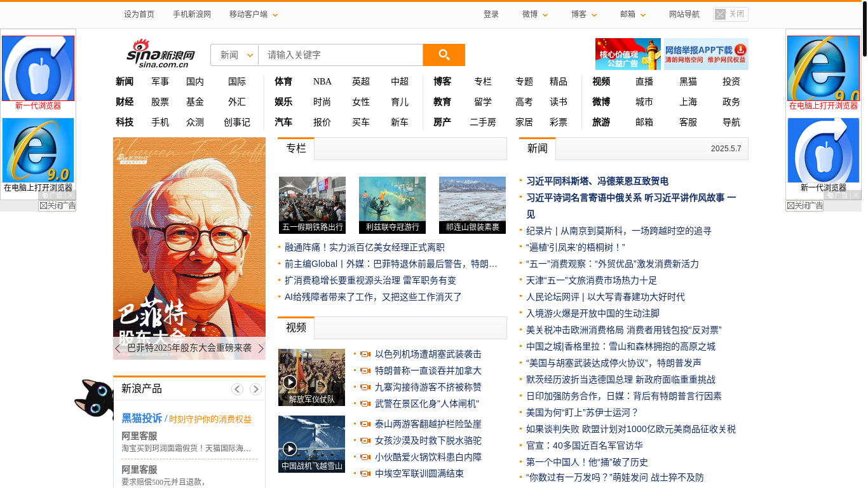Click next arrow in 新浪产品 panel
868x488 pixels.
pos(255,390)
